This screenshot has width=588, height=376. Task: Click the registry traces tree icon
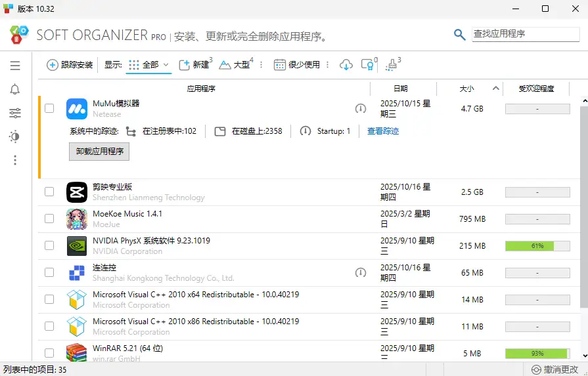pyautogui.click(x=131, y=131)
